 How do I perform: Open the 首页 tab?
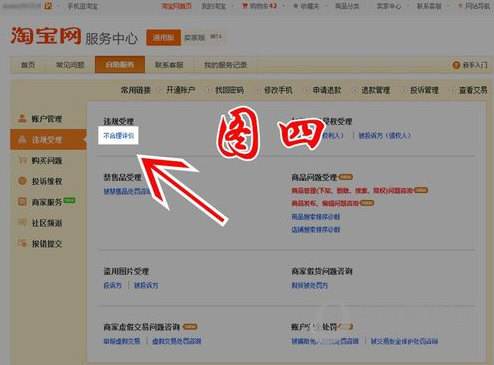coord(28,65)
